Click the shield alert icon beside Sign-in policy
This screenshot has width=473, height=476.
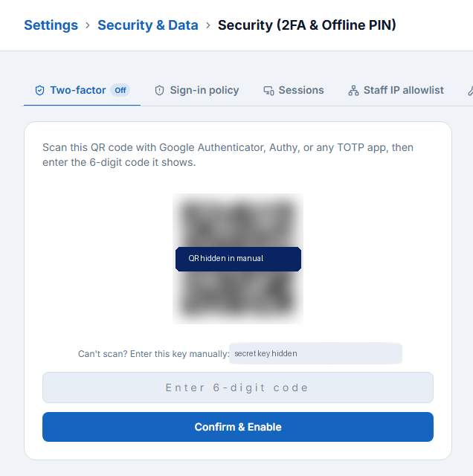click(x=159, y=91)
